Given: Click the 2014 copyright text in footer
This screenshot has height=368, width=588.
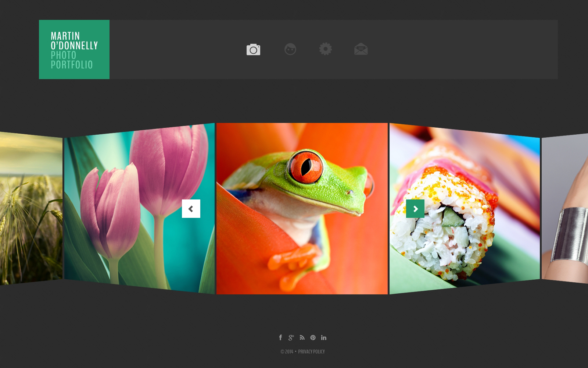Looking at the screenshot, I should pos(287,352).
